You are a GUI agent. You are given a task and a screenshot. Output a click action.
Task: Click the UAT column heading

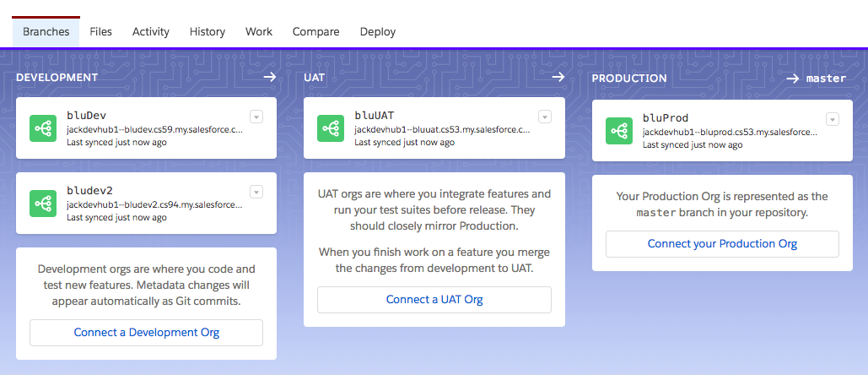pos(314,78)
